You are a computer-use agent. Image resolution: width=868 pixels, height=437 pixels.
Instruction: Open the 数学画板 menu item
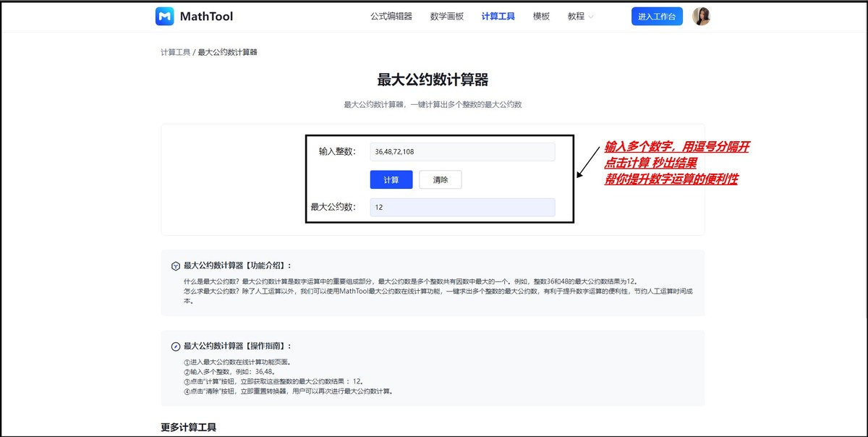coord(448,15)
